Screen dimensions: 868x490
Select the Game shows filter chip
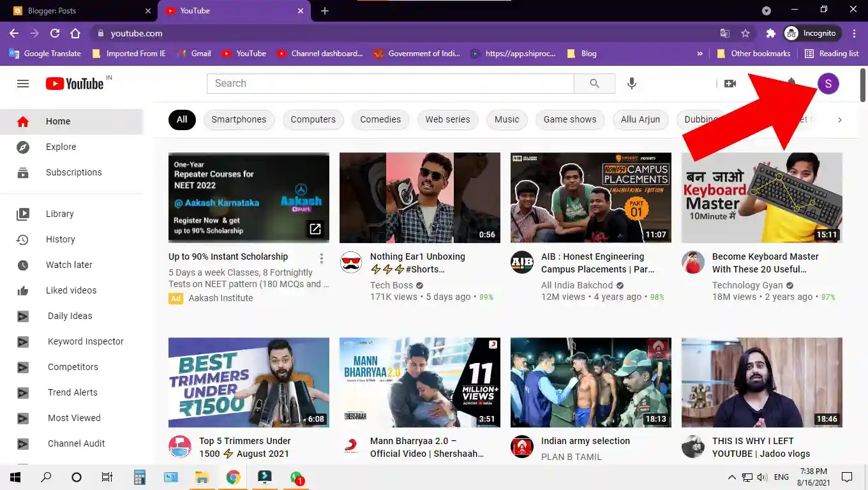coord(570,119)
